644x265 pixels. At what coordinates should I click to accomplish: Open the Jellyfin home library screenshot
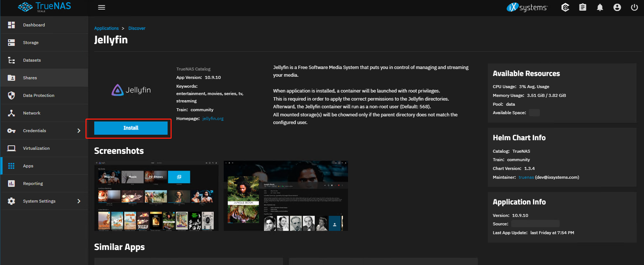point(156,196)
